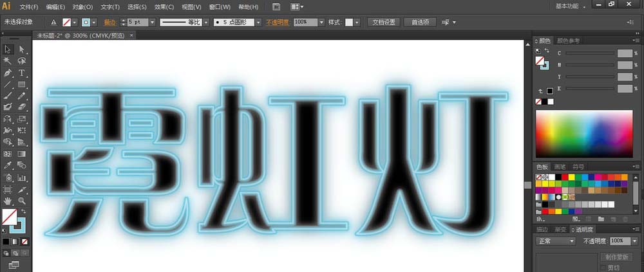Select the Hand tool
Viewport: 644px width, 272px height.
click(8, 201)
